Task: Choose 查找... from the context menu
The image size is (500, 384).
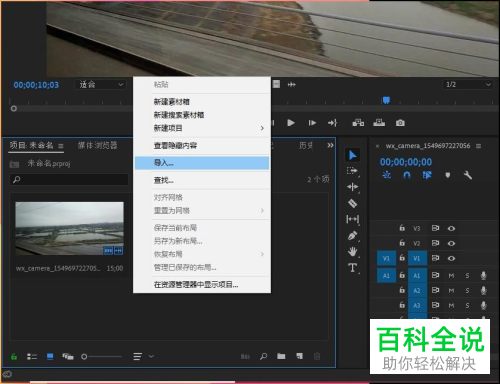Action: tap(202, 180)
